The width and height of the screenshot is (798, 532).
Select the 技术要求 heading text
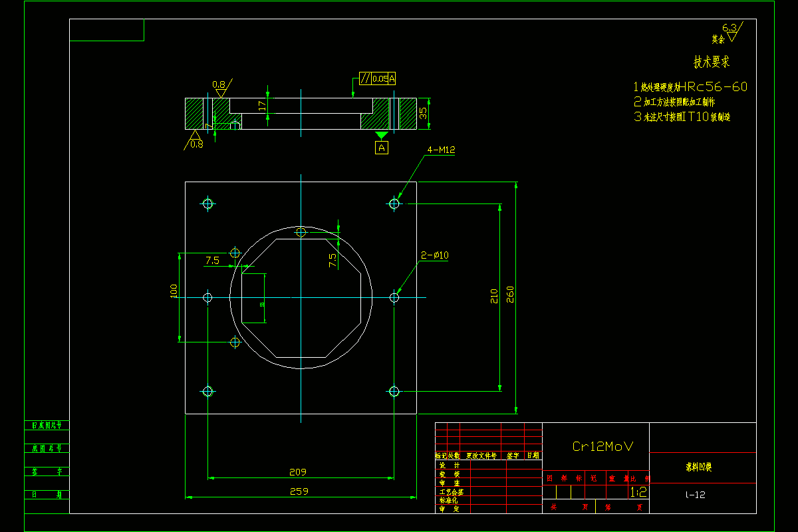[712, 62]
